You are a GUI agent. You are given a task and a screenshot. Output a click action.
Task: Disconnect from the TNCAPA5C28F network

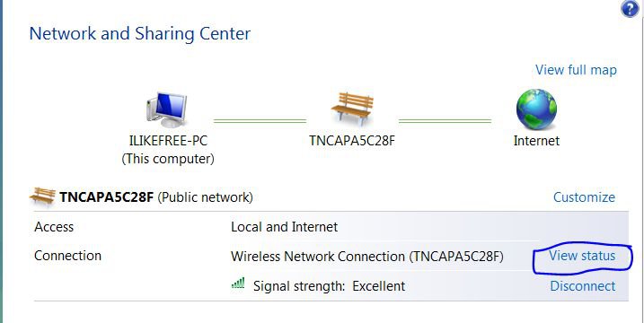point(583,285)
